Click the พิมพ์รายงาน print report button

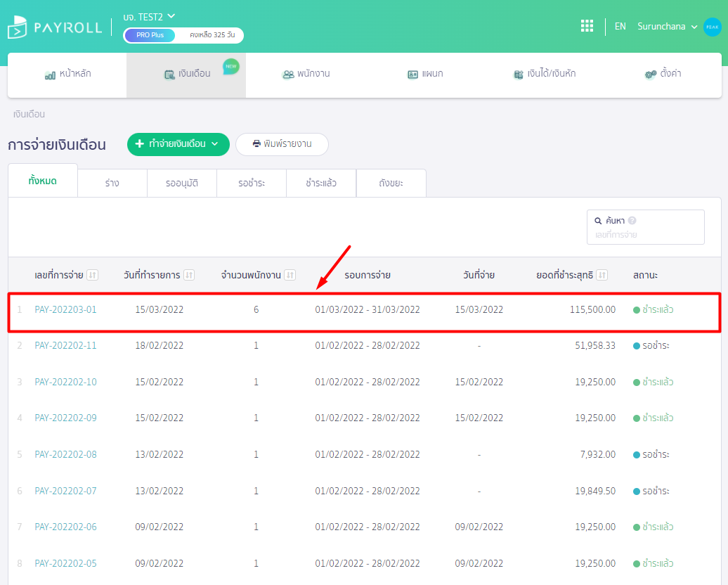[282, 144]
